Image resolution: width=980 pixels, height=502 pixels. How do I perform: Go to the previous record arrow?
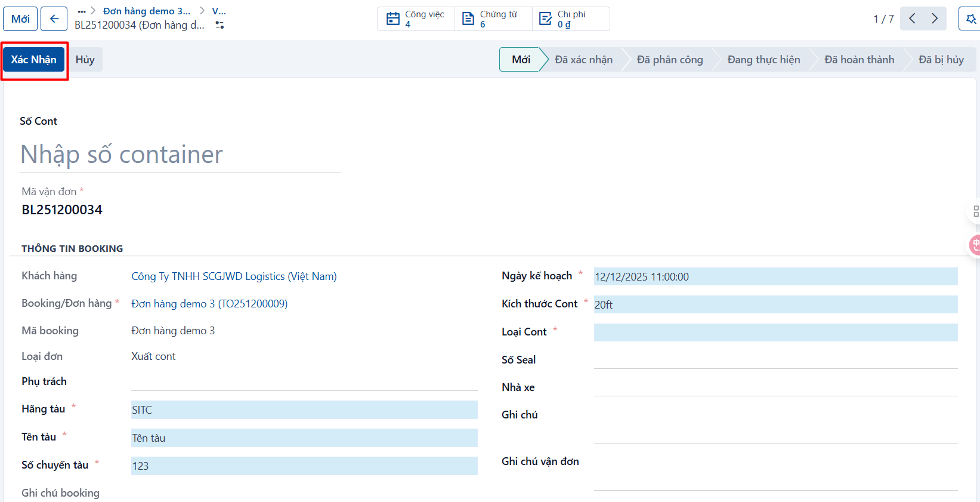click(x=912, y=19)
